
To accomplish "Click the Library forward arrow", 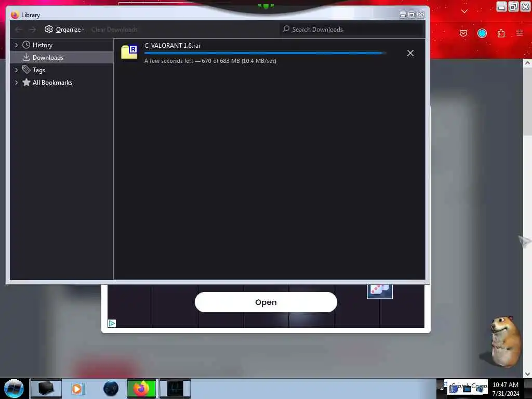I will coord(32,30).
